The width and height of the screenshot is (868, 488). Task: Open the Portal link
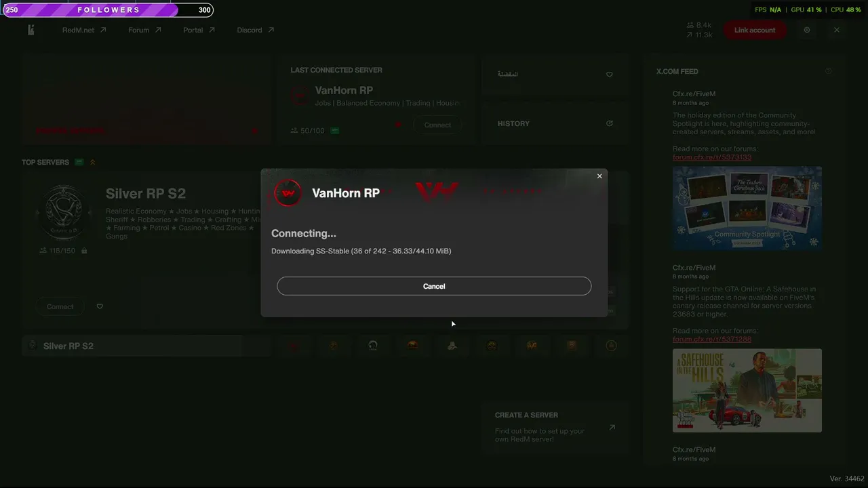pyautogui.click(x=199, y=30)
